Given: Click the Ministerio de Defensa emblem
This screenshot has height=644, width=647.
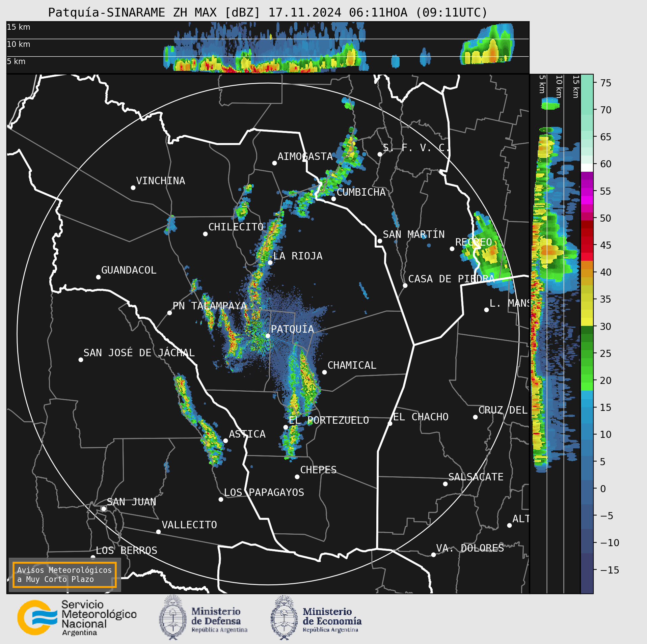Looking at the screenshot, I should pos(173,618).
